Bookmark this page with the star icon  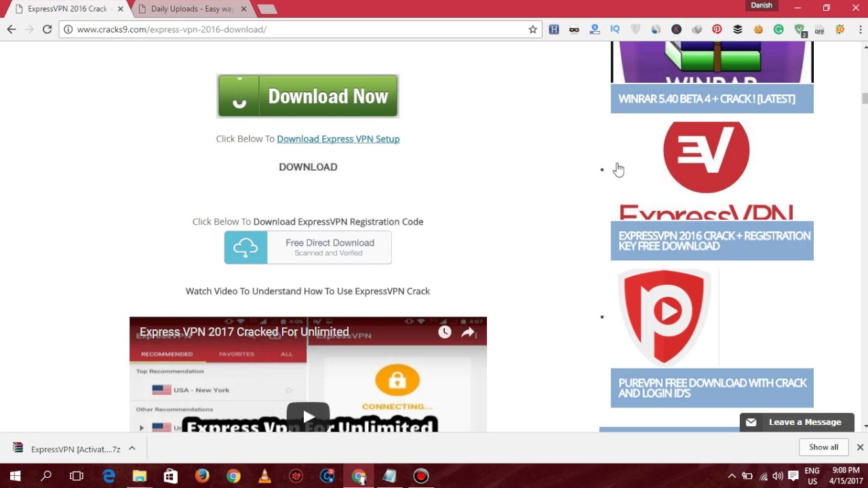[533, 29]
